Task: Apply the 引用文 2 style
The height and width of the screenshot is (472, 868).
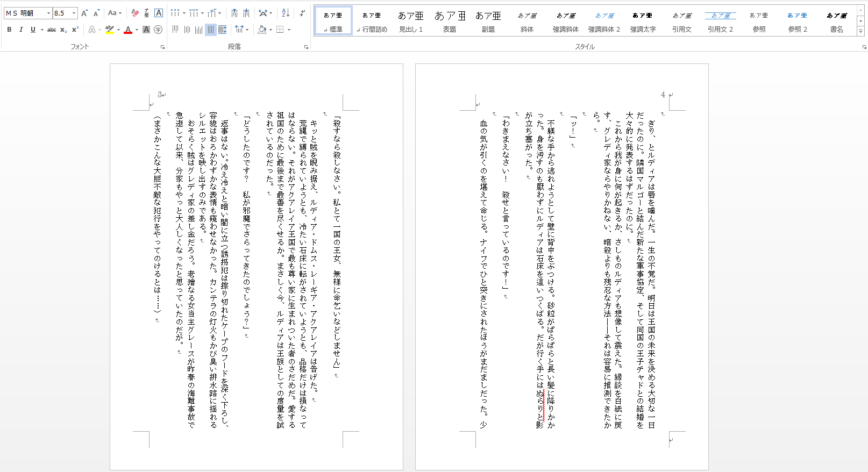Action: point(720,22)
